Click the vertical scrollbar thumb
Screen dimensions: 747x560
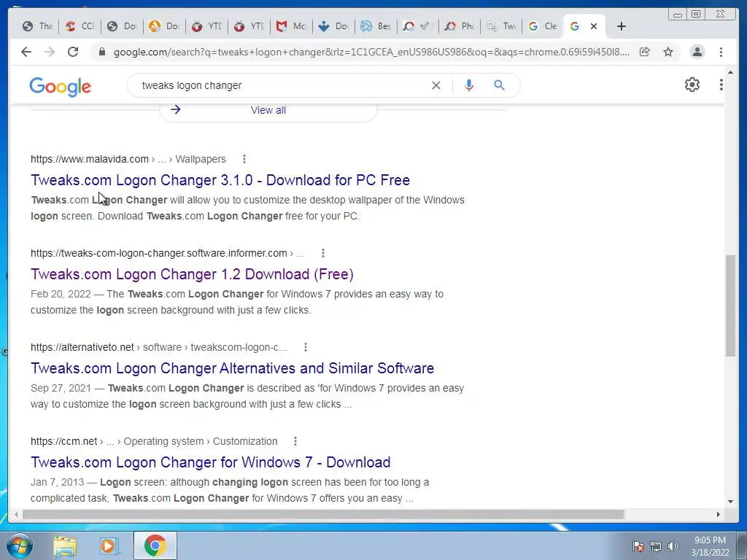730,306
